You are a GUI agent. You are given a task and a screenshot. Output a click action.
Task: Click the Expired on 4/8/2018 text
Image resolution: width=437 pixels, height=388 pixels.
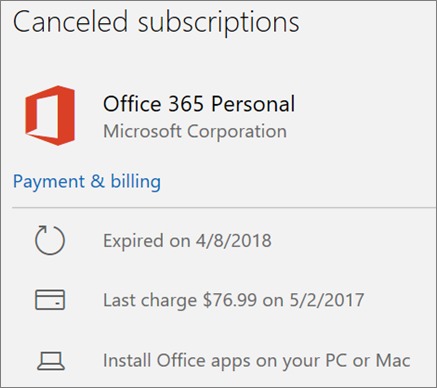click(187, 241)
